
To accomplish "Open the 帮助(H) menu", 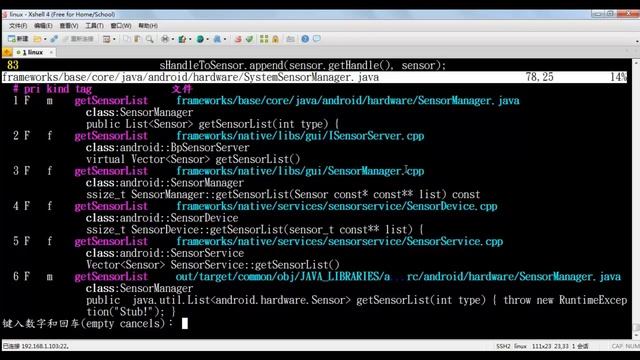I will click(148, 26).
